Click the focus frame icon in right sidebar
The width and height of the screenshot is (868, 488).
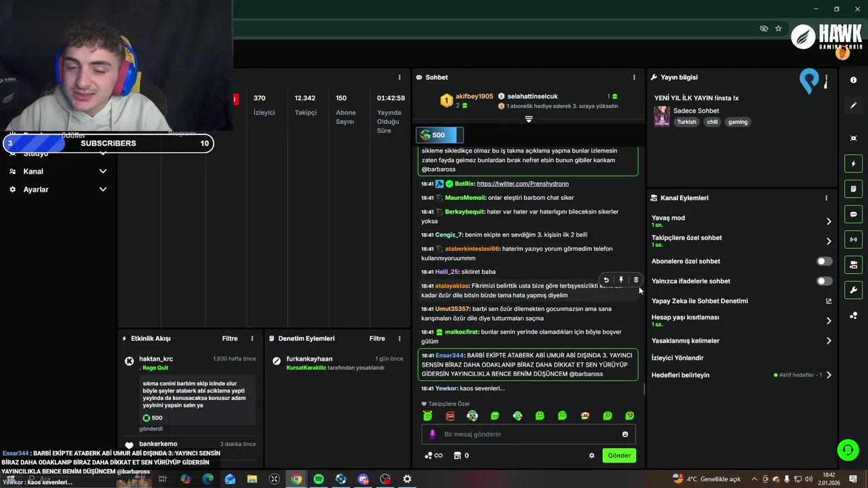click(853, 138)
